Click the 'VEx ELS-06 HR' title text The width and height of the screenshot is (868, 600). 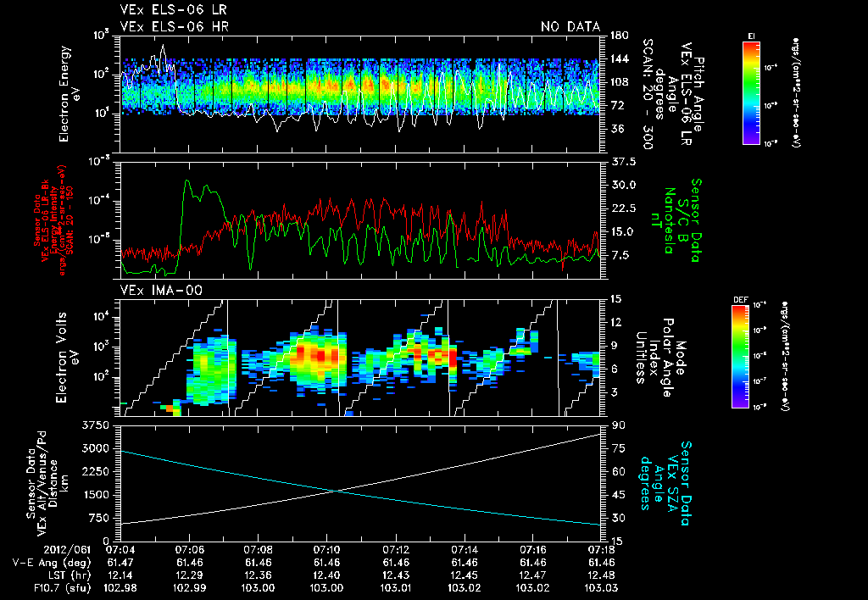[175, 26]
